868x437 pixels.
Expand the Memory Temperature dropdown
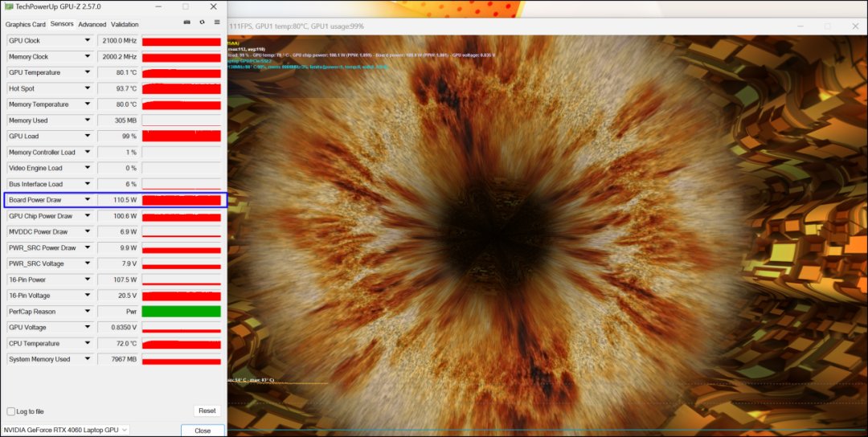click(x=88, y=104)
